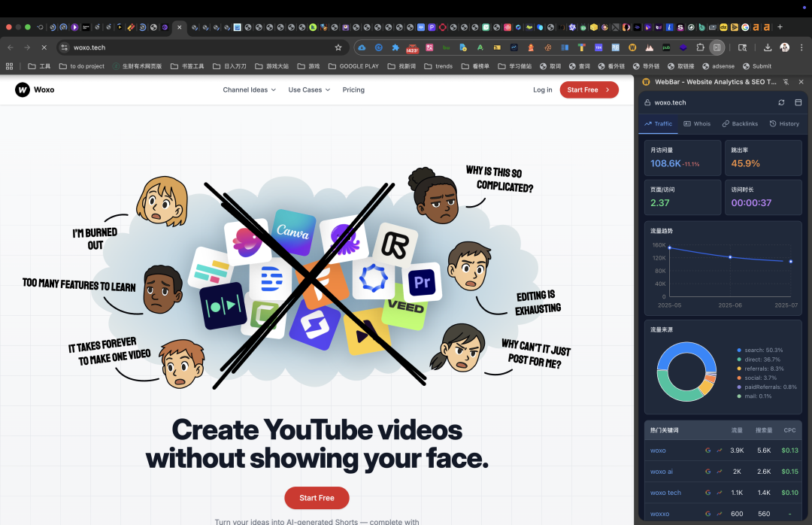Image resolution: width=812 pixels, height=525 pixels.
Task: Close the WebBar side panel
Action: (x=801, y=82)
